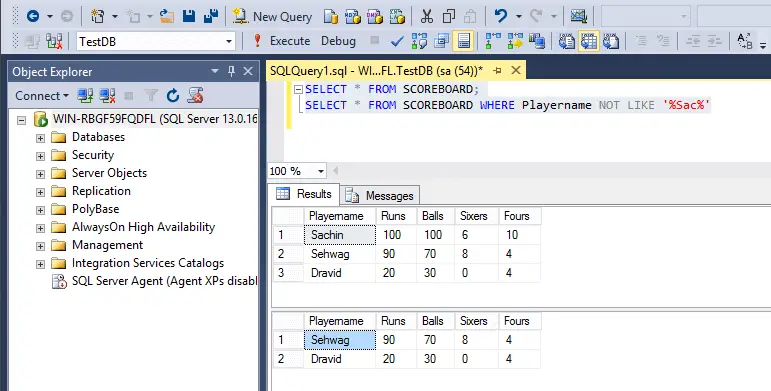
Task: Select the Results tab
Action: pyautogui.click(x=304, y=194)
